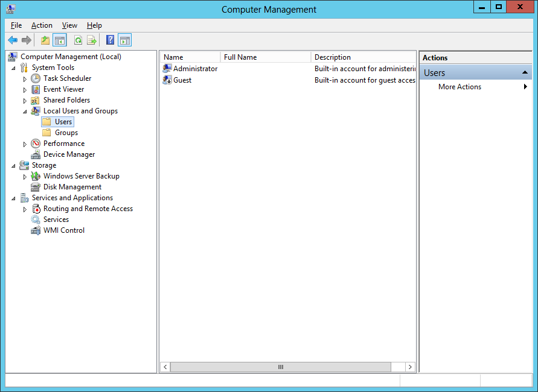538x392 pixels.
Task: Click the Device Manager icon
Action: click(36, 154)
